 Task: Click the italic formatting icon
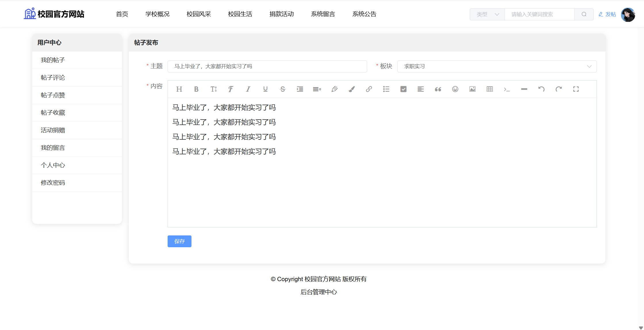pyautogui.click(x=248, y=89)
